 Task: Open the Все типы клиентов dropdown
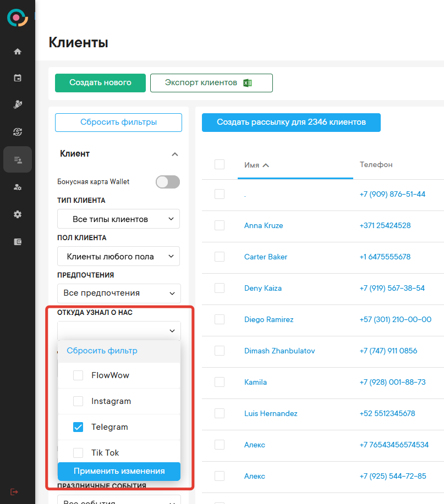118,219
